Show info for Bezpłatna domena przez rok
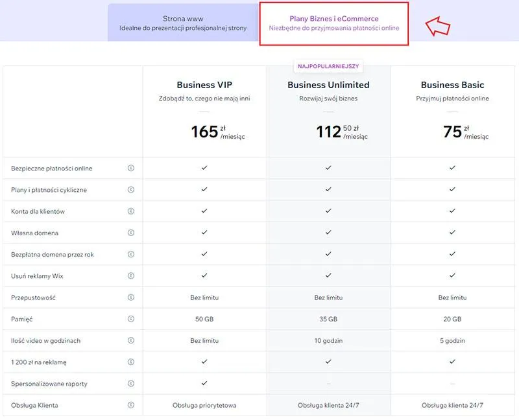 click(130, 254)
